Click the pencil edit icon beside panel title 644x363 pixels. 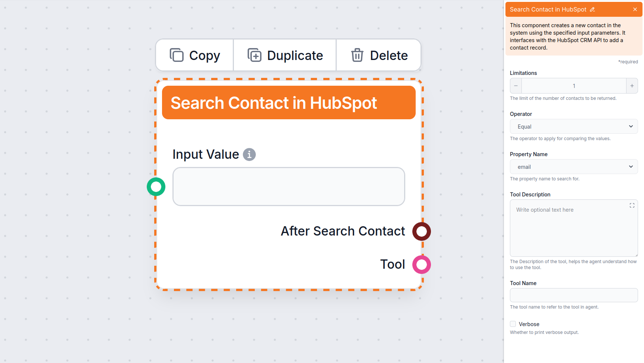tap(592, 10)
